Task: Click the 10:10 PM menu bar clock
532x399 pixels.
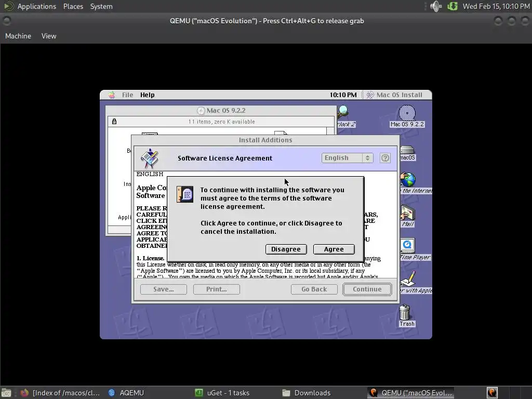Action: tap(343, 95)
